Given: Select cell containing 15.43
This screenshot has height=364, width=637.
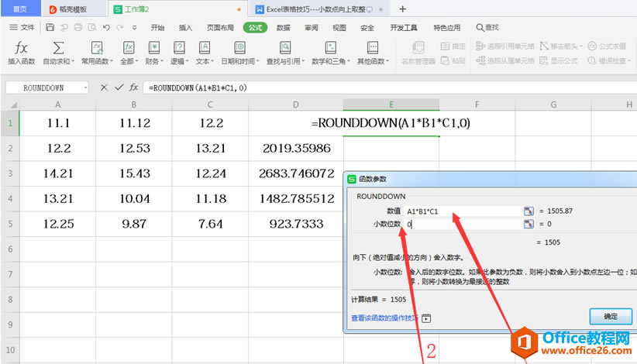Looking at the screenshot, I should 134,173.
